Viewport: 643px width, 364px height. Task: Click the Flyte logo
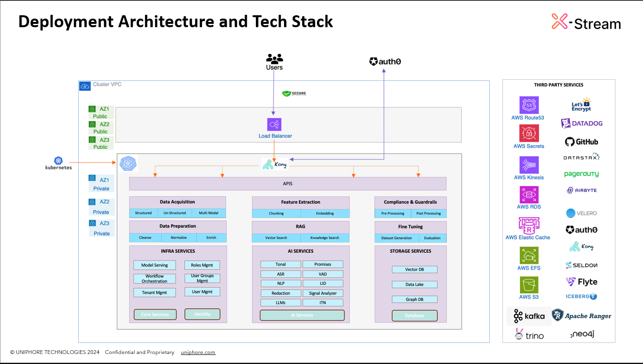click(x=581, y=282)
